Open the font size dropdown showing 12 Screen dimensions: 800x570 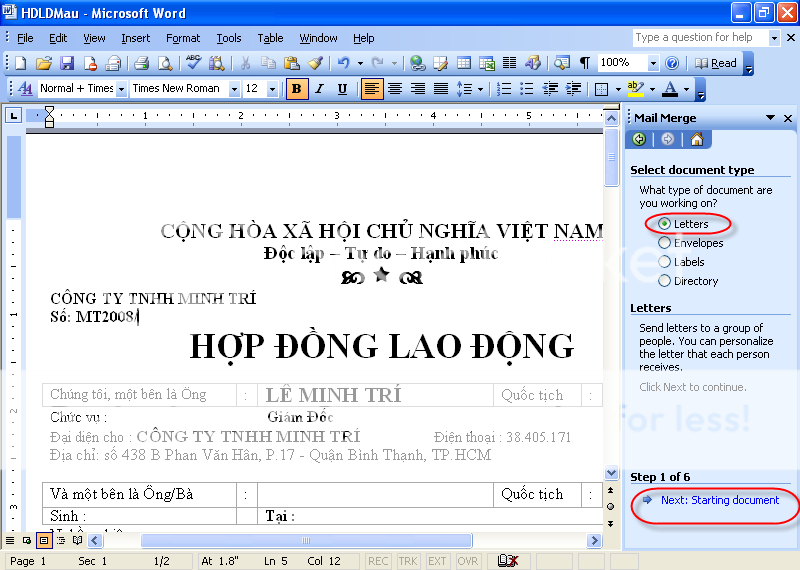[x=272, y=89]
